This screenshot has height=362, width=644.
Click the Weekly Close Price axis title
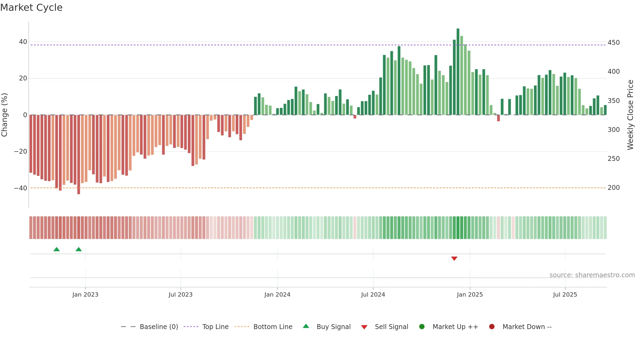(630, 115)
